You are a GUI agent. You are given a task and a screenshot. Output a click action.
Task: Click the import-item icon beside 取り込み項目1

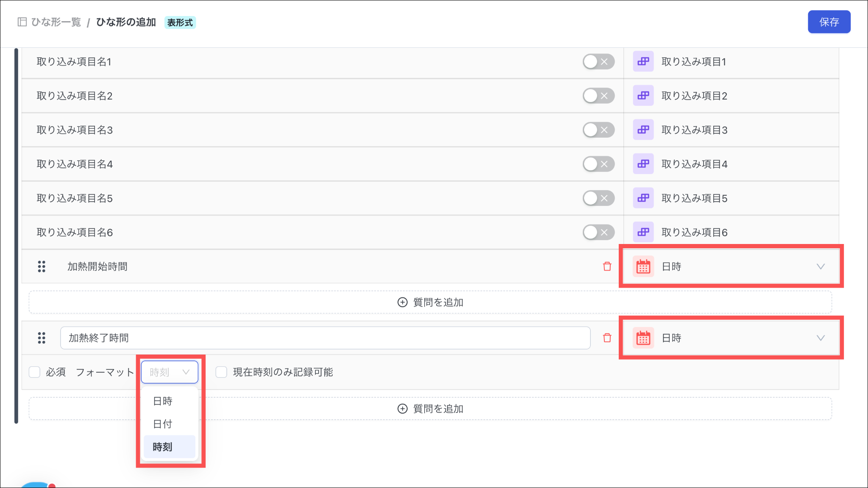click(643, 62)
